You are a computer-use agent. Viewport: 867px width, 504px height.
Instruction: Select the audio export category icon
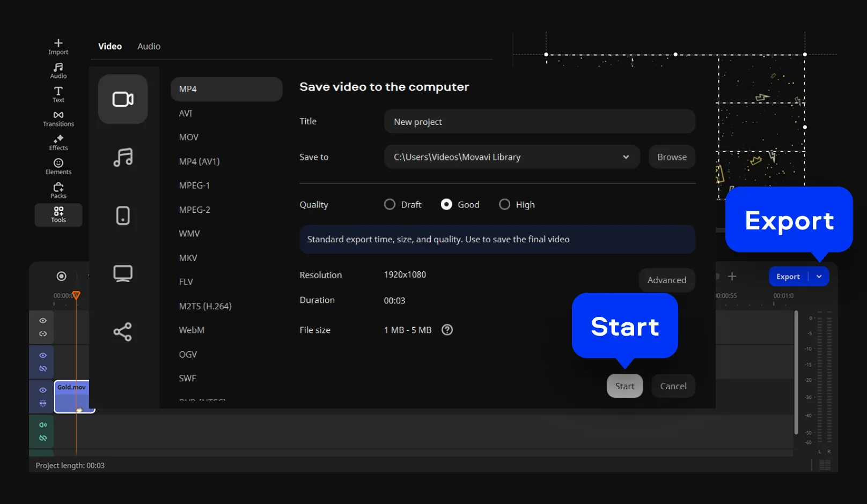(123, 157)
